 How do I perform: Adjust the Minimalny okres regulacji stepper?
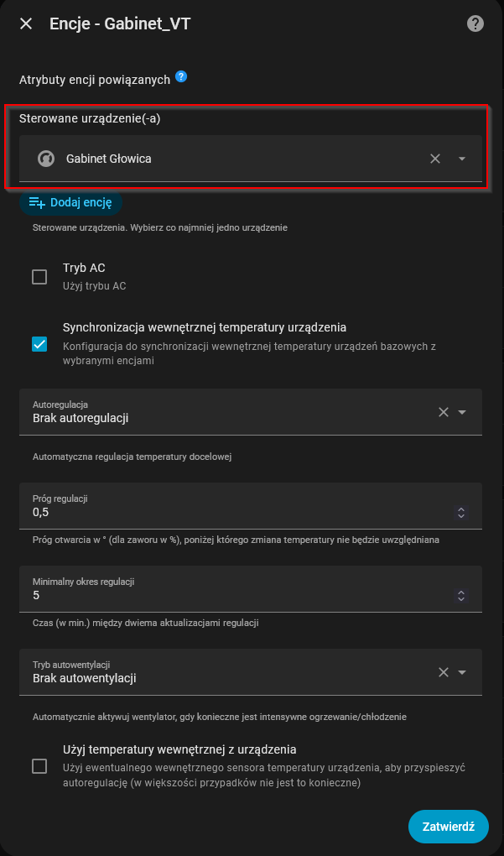pos(460,595)
